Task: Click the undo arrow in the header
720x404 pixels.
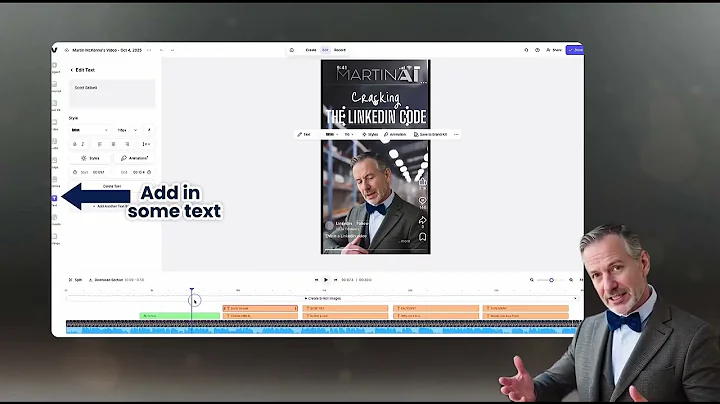Action: pyautogui.click(x=161, y=50)
